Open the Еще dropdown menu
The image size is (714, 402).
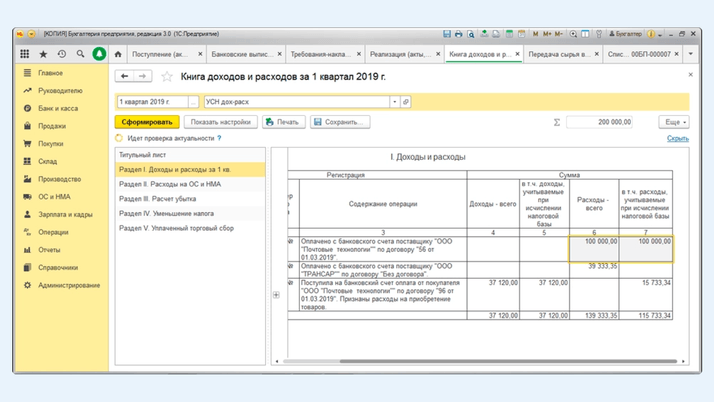click(673, 122)
